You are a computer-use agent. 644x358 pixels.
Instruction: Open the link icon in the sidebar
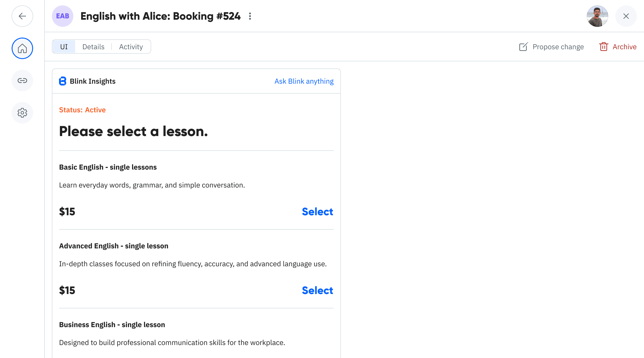pos(22,81)
